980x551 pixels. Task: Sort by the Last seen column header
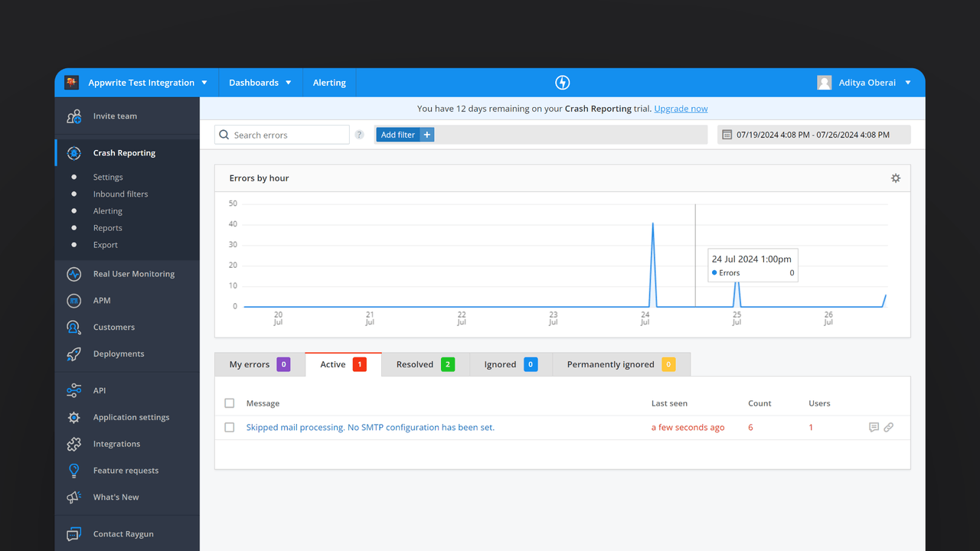click(x=669, y=403)
